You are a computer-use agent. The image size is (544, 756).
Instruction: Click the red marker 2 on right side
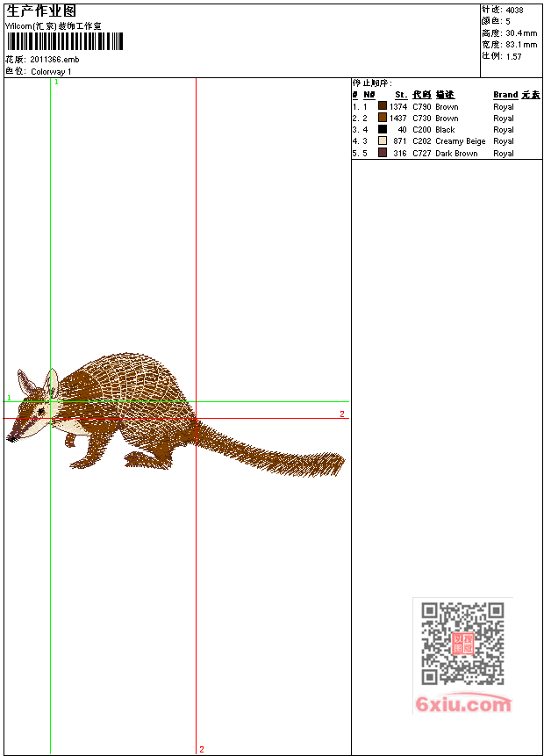342,414
